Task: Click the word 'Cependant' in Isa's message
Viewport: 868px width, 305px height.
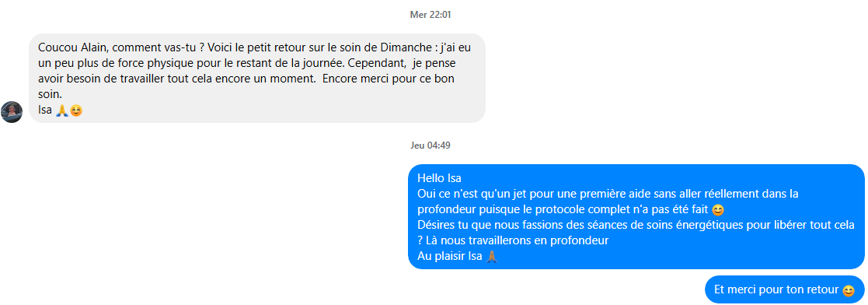Action: point(376,63)
